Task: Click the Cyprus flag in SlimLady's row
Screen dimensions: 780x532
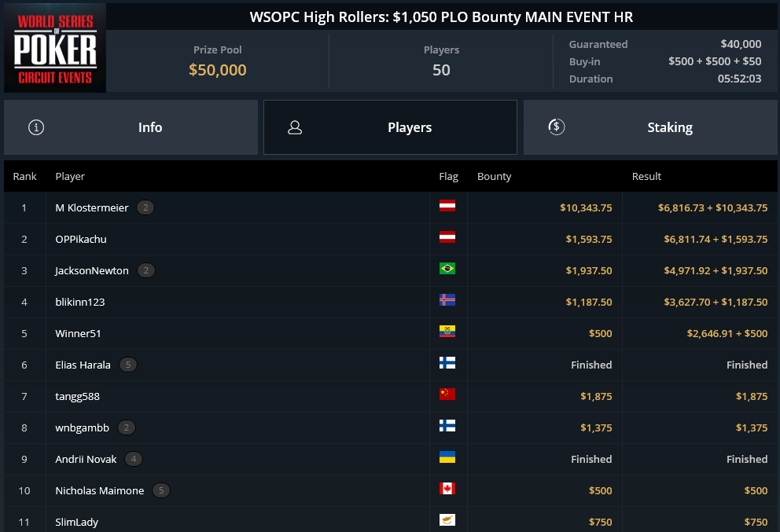Action: pos(447,520)
